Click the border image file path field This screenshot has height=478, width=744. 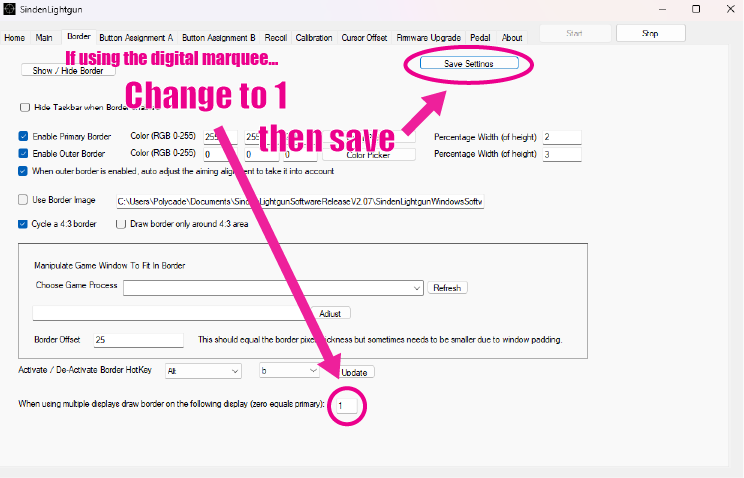300,201
